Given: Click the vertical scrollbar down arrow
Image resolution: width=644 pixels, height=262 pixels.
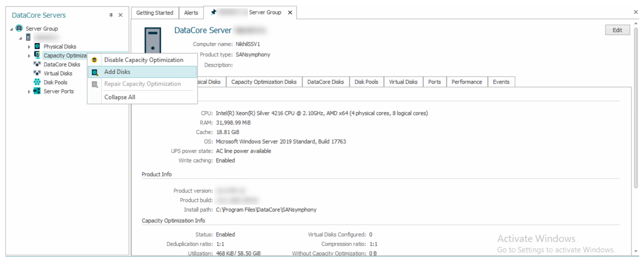Looking at the screenshot, I should click(636, 251).
